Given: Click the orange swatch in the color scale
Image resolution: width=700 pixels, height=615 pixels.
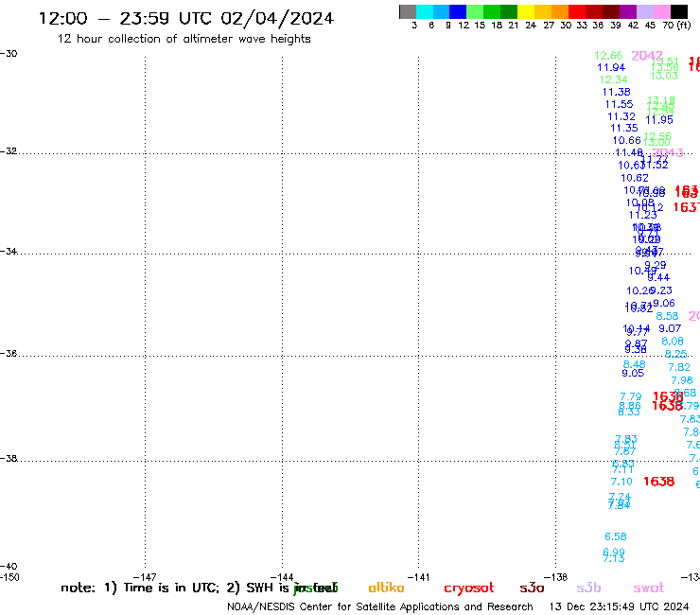Looking at the screenshot, I should point(560,11).
